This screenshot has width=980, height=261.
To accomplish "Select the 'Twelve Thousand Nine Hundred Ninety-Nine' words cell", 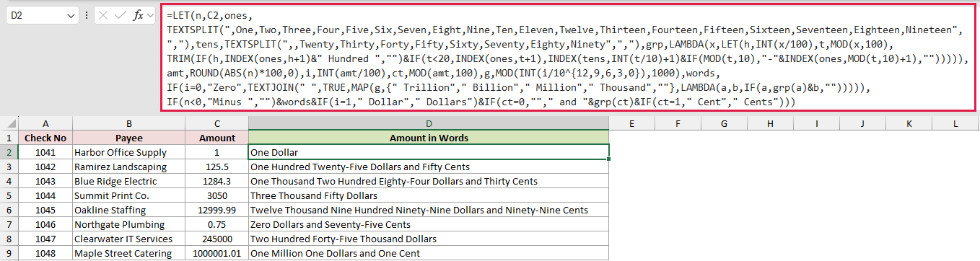I will (429, 210).
